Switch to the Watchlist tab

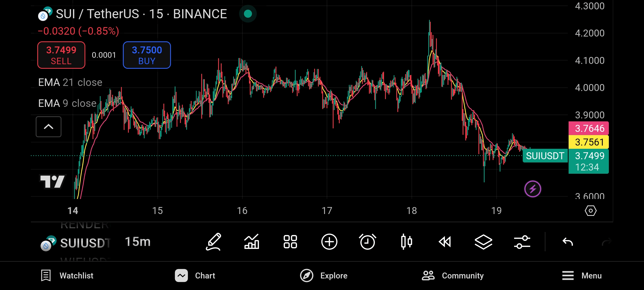[x=67, y=276]
